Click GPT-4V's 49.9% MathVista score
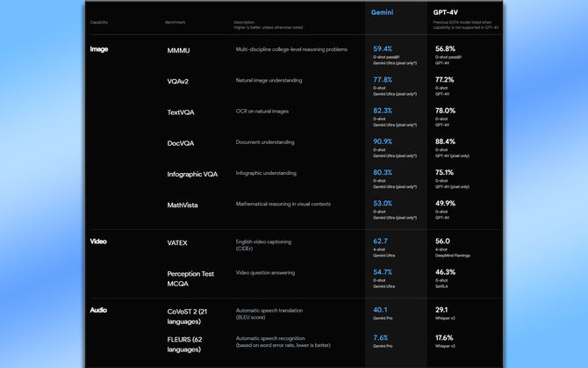This screenshot has width=588, height=368. (x=446, y=203)
